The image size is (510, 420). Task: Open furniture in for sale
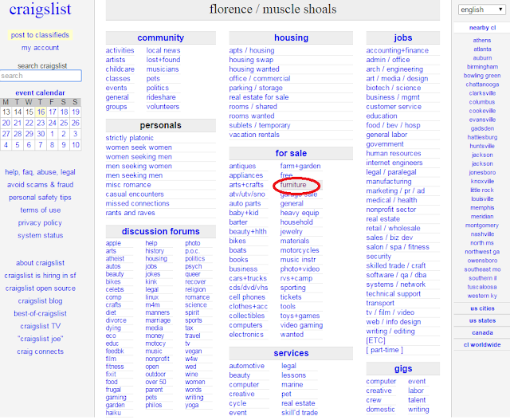click(293, 185)
